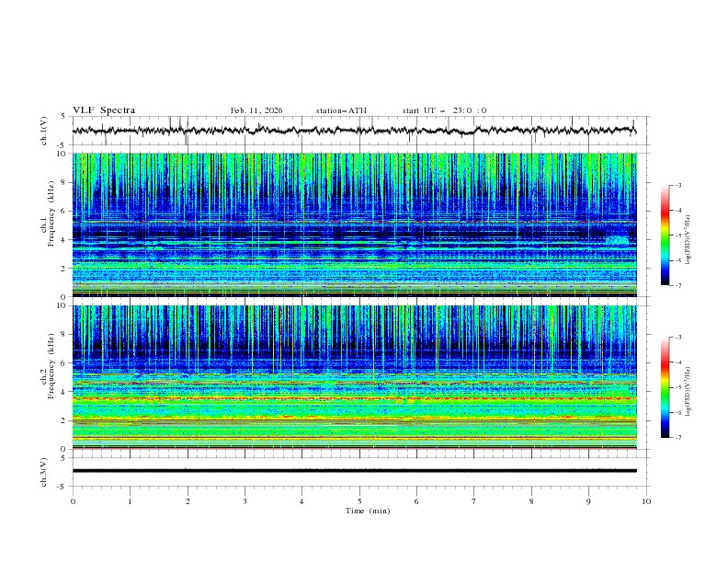Image resolution: width=728 pixels, height=563 pixels.
Task: Click the "station=ATH" header label
Action: [341, 110]
